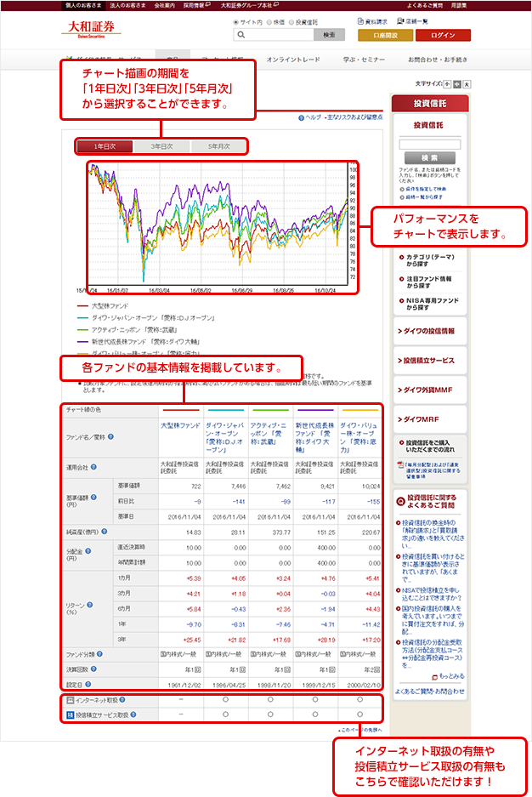Expand 投信積立サービス sidebar section

click(429, 361)
